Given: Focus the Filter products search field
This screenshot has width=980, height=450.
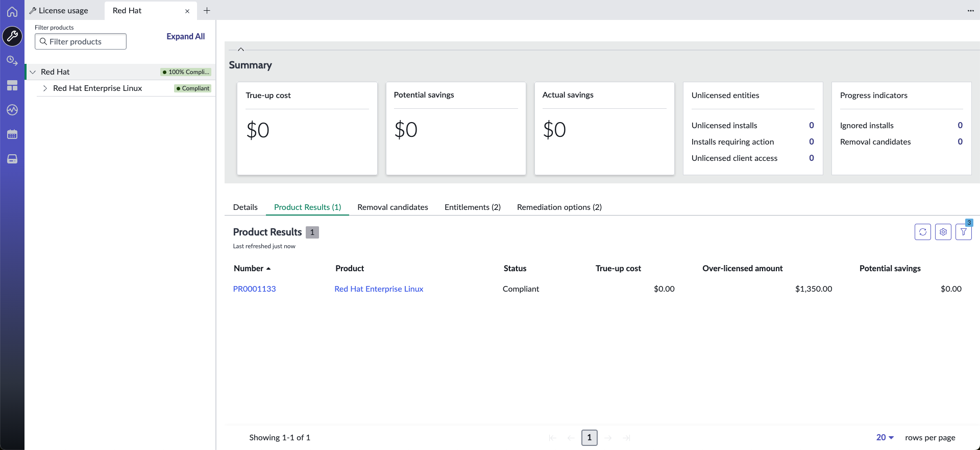Looking at the screenshot, I should point(81,41).
